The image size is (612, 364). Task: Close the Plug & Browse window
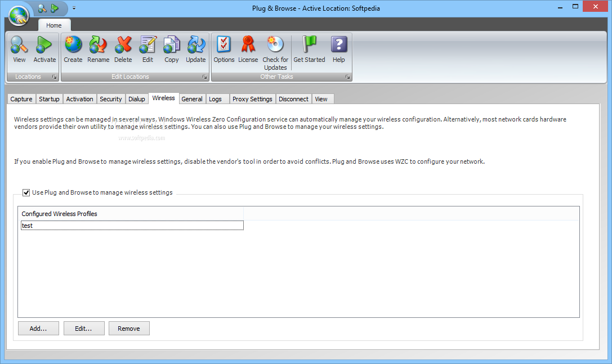click(x=596, y=6)
